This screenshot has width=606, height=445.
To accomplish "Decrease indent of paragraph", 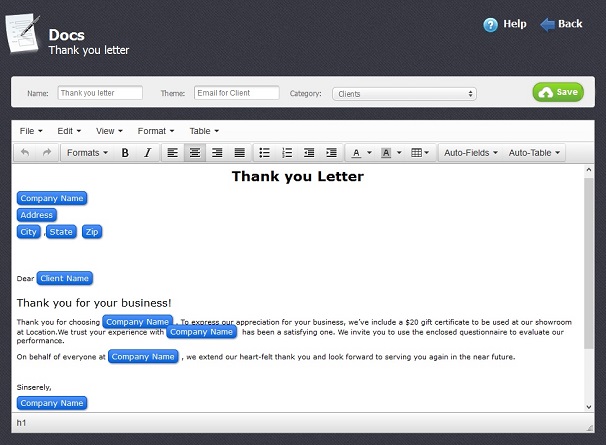I will pyautogui.click(x=308, y=153).
